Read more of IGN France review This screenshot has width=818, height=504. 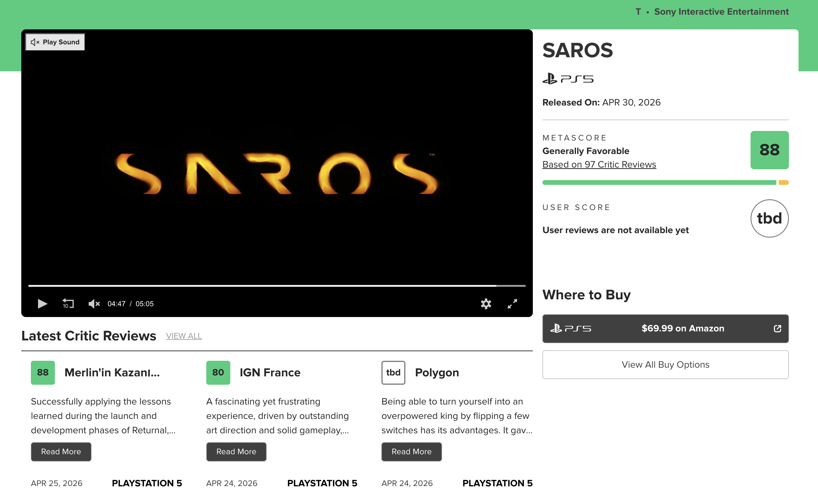(x=236, y=451)
